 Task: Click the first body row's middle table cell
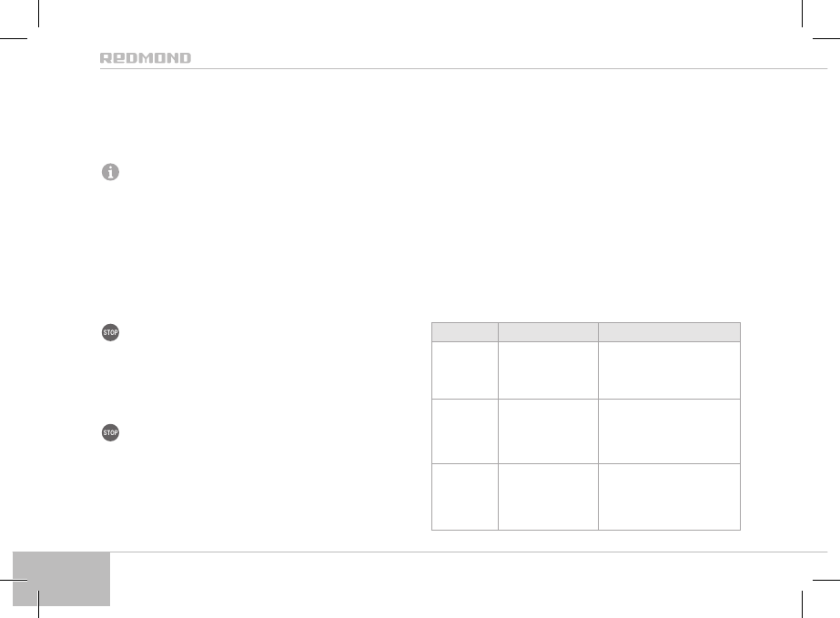(x=547, y=370)
